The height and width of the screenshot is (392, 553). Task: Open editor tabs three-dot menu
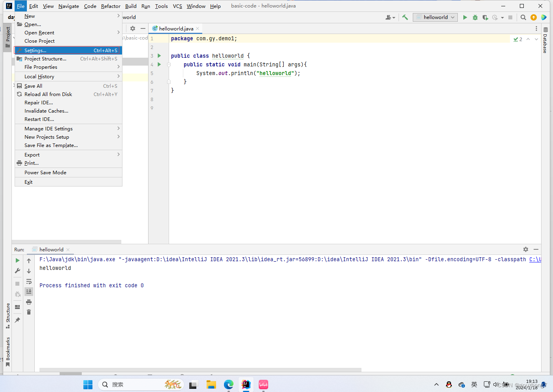point(536,28)
